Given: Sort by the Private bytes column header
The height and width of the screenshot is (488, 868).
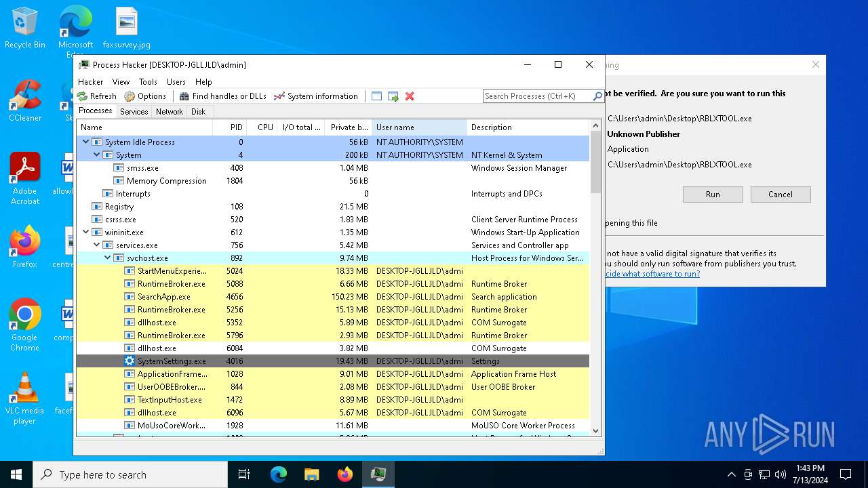Looking at the screenshot, I should (349, 127).
